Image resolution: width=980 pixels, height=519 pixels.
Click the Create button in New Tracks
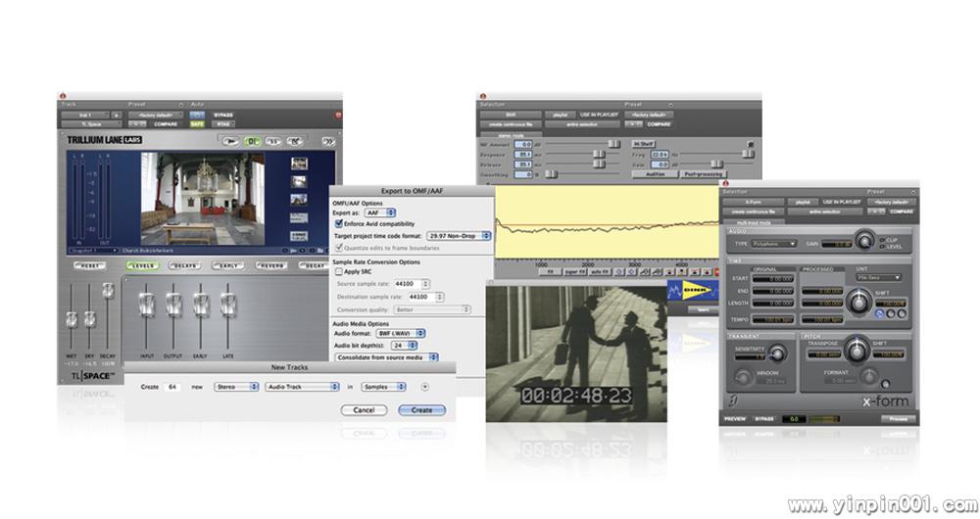[421, 410]
